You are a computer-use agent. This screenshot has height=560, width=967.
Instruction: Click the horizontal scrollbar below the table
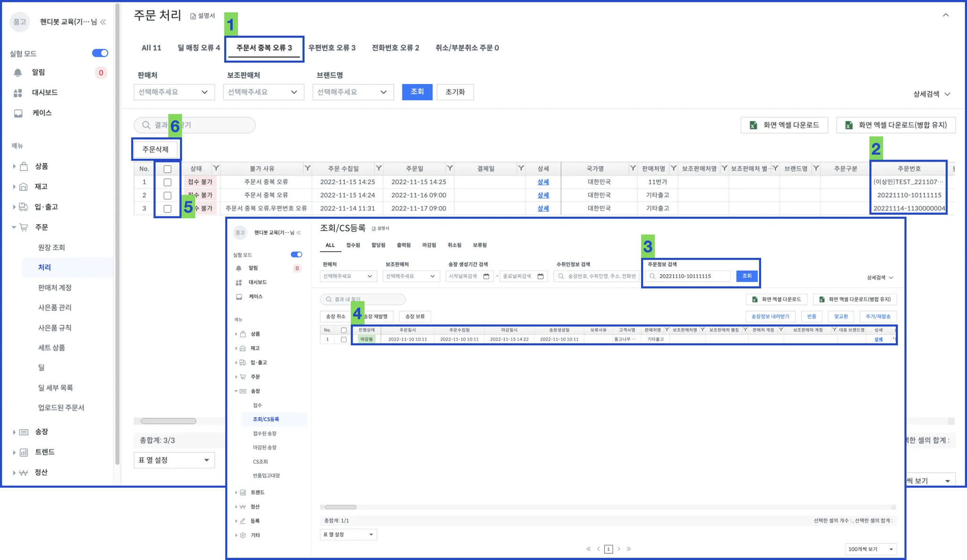tap(168, 421)
